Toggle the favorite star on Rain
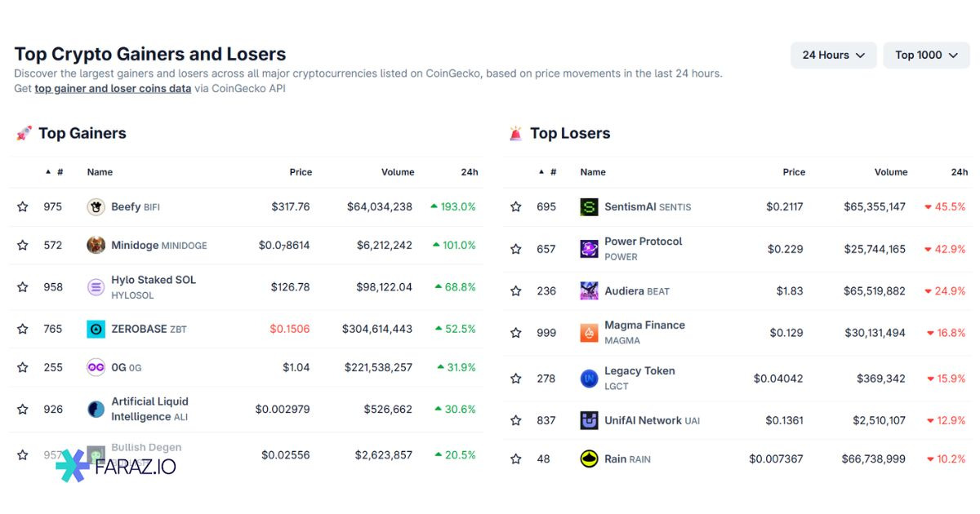Viewport: 980px width, 514px height. point(515,459)
